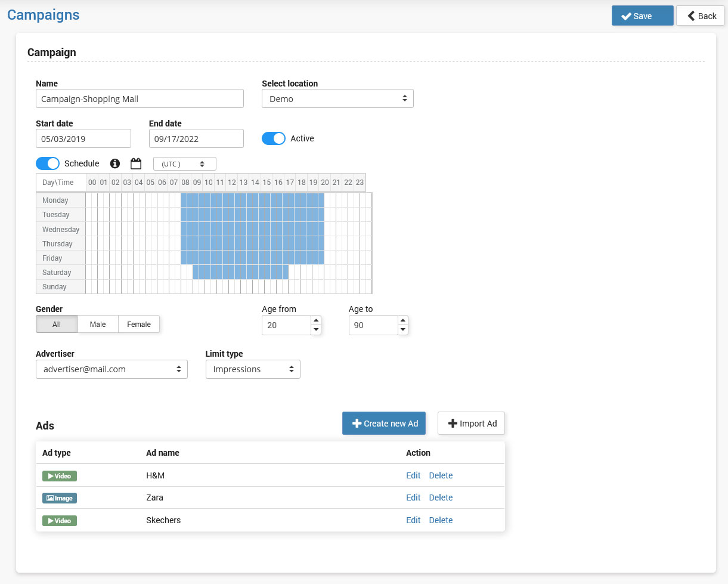Open the UTC timezone dropdown
Screen dimensions: 728x584
[184, 164]
